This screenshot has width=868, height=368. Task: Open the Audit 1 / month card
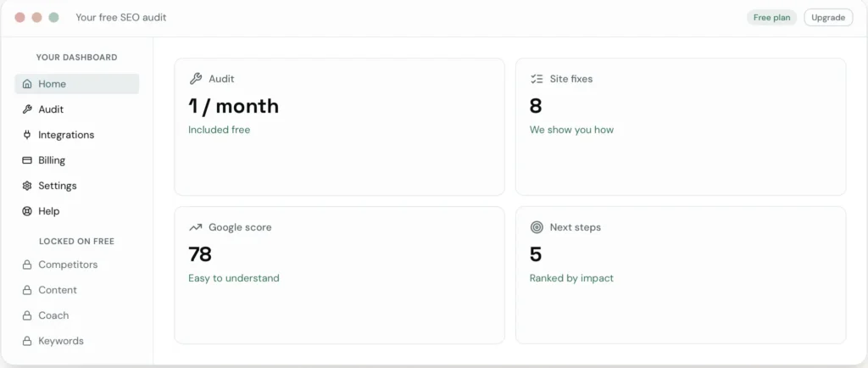pyautogui.click(x=339, y=126)
